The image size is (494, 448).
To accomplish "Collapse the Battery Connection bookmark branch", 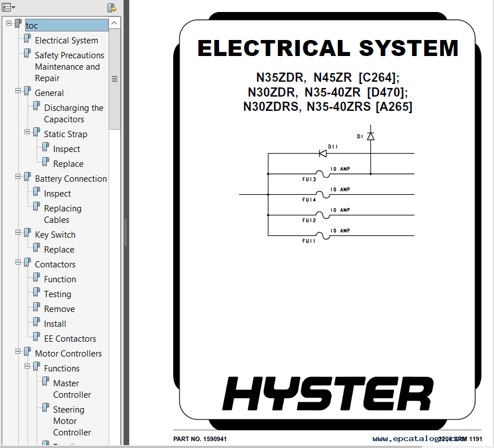I will [x=18, y=177].
